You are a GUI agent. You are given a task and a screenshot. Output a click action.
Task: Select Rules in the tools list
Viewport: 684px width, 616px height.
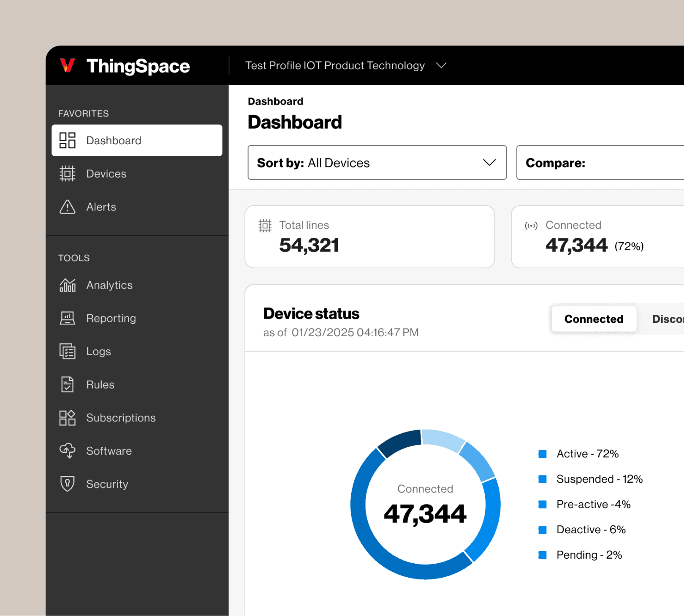tap(137, 384)
